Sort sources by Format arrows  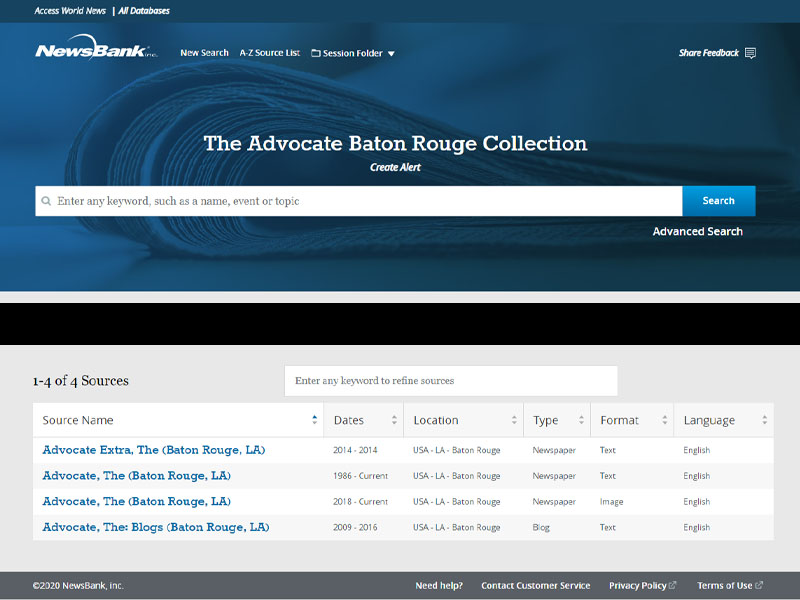664,420
